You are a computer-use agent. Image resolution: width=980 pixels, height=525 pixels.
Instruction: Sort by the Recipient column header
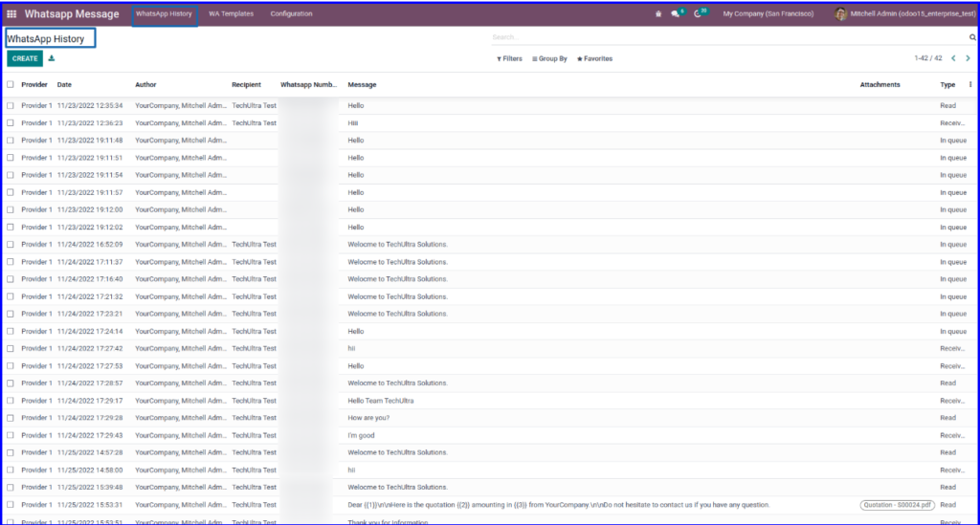(x=246, y=84)
